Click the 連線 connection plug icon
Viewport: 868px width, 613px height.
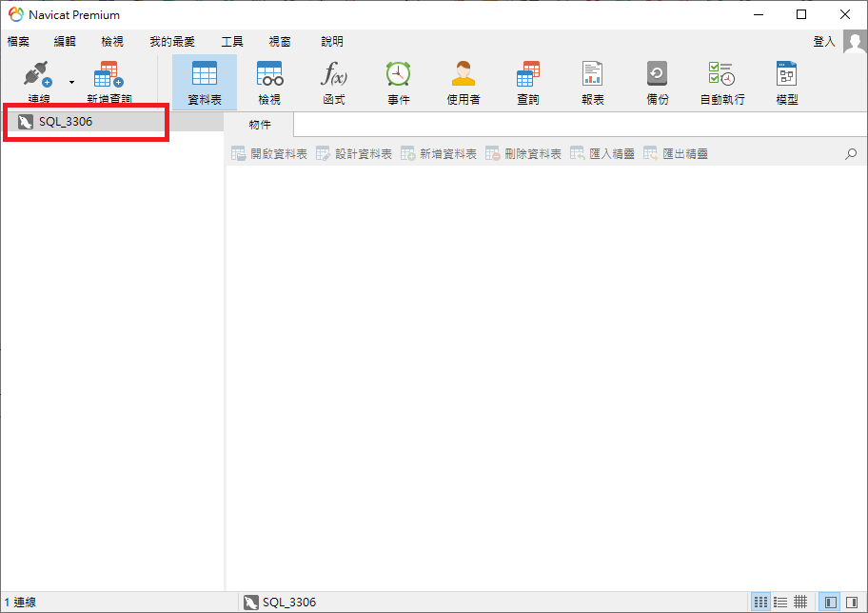[38, 74]
